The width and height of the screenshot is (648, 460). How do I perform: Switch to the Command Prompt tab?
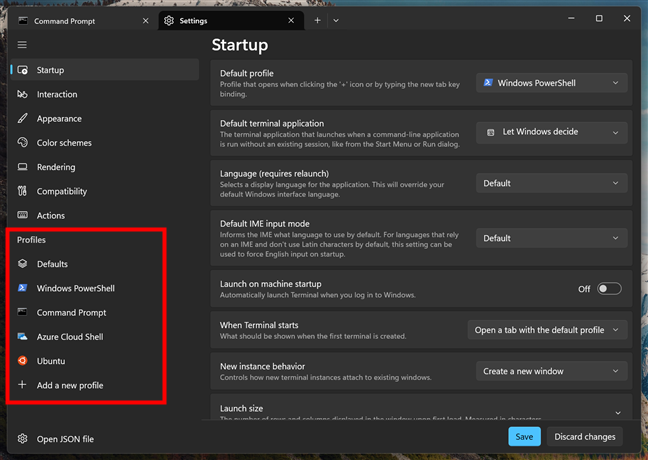point(84,21)
